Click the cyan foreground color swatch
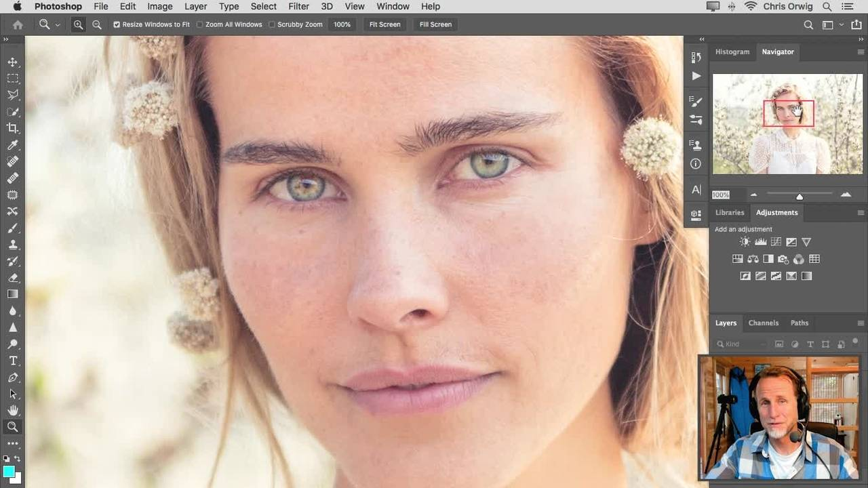Viewport: 868px width, 488px height. click(9, 472)
